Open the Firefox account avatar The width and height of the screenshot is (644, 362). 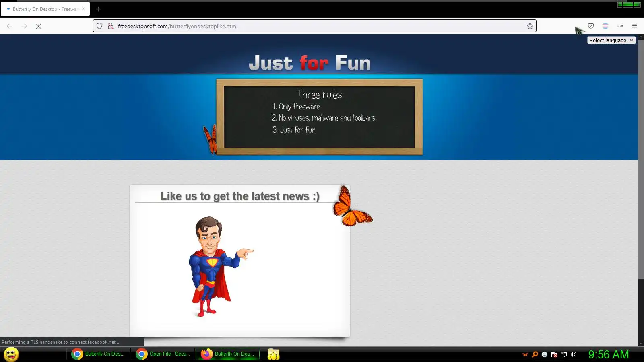605,26
